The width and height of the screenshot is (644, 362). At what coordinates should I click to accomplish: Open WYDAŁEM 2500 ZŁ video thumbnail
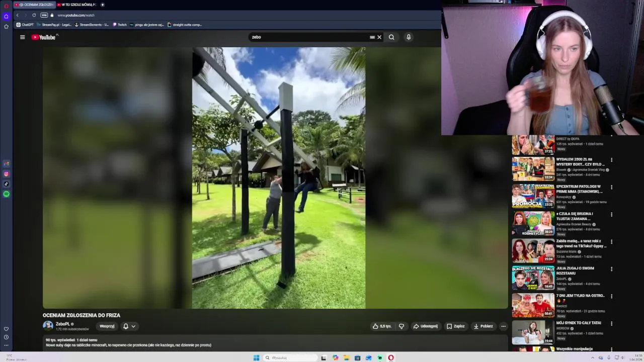click(x=533, y=169)
